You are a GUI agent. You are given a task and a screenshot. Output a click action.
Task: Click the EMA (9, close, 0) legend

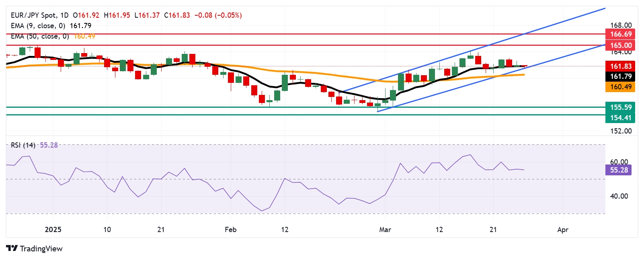click(x=38, y=26)
